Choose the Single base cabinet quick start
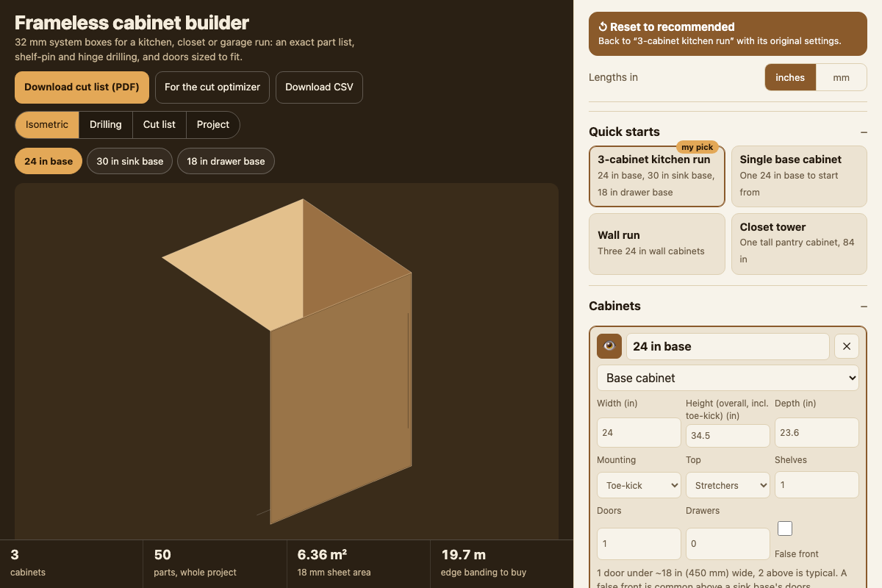 [x=799, y=176]
